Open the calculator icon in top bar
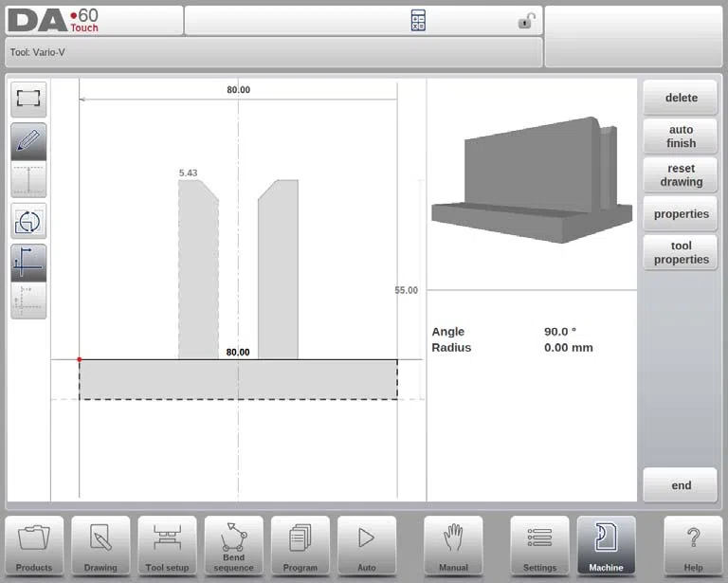The width and height of the screenshot is (728, 583). tap(418, 21)
